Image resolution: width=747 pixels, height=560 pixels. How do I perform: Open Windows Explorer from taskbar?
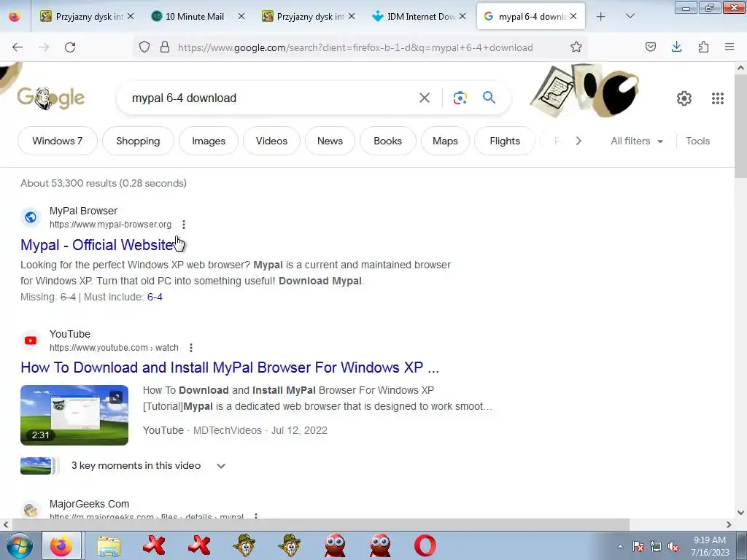[109, 545]
